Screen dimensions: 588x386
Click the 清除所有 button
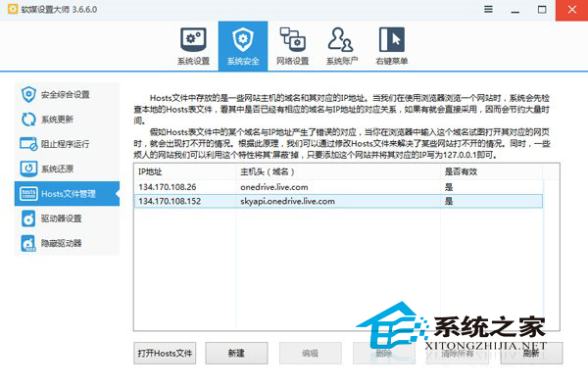coord(458,353)
